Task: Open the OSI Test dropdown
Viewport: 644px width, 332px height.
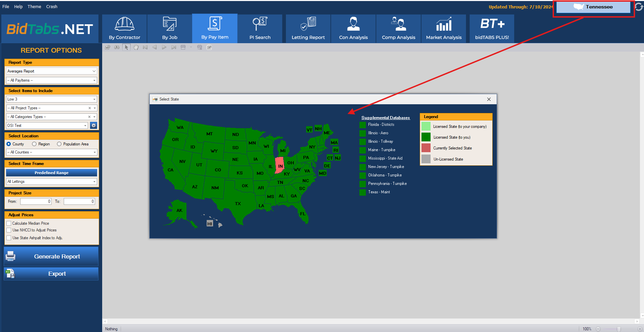Action: coord(47,126)
